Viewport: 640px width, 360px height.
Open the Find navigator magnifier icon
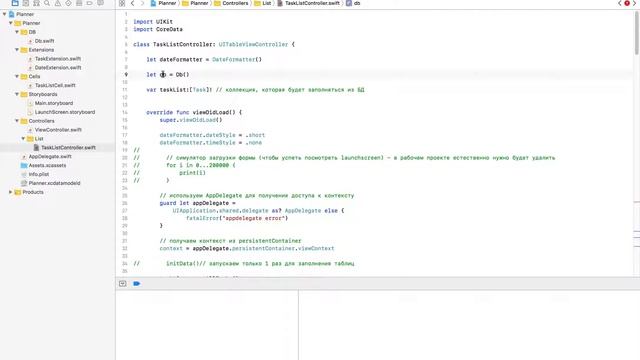(47, 3)
